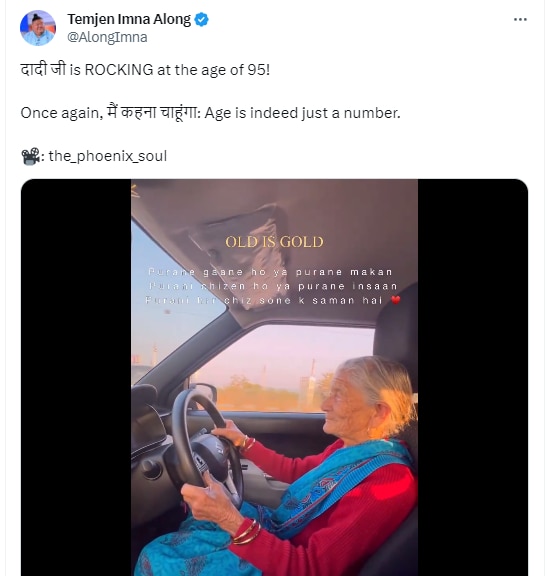This screenshot has height=576, width=547.
Task: Click the yellow back arrow atop the video
Action: (x=134, y=191)
